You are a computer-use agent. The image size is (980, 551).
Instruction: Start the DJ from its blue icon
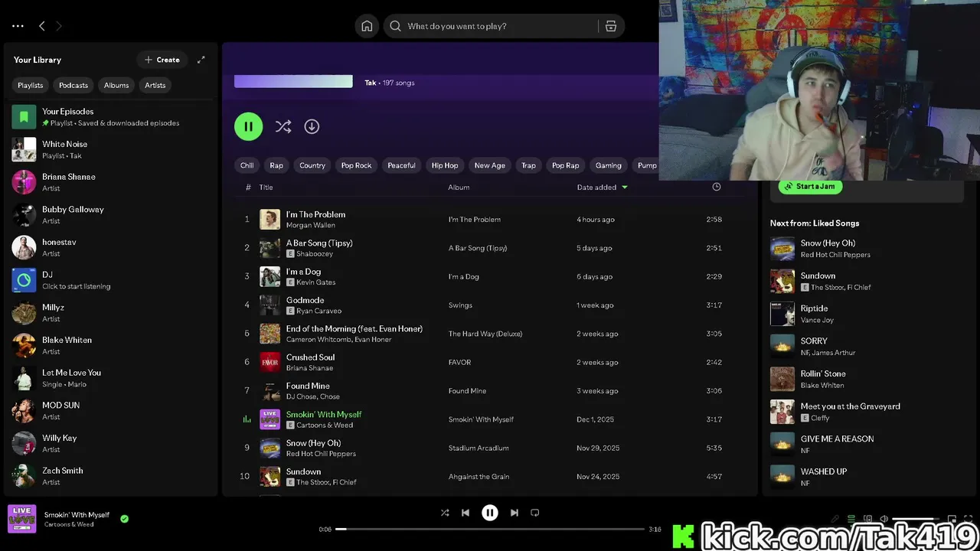coord(24,280)
